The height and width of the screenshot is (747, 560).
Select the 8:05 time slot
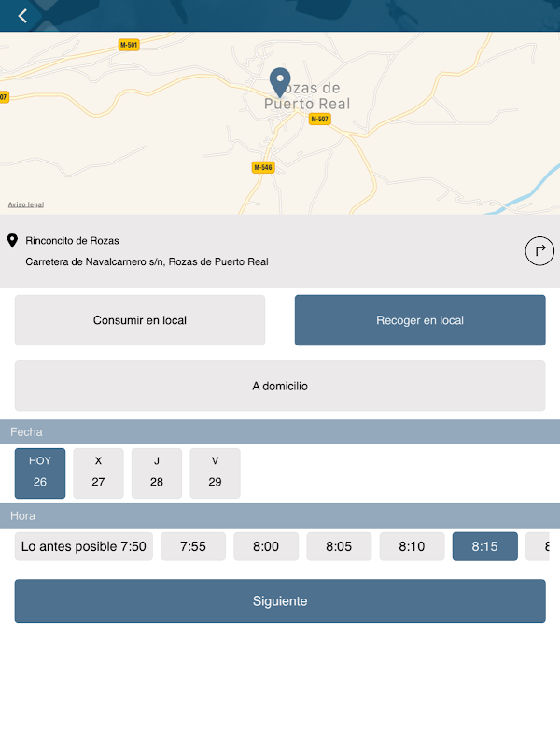click(339, 546)
